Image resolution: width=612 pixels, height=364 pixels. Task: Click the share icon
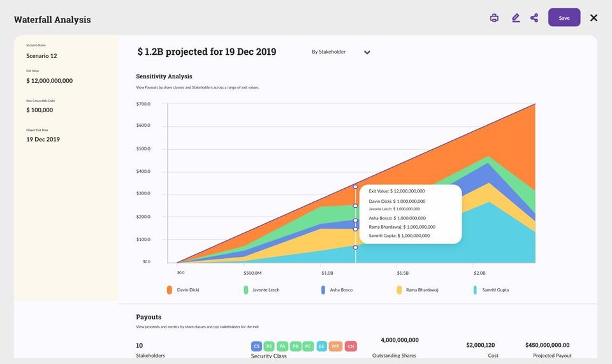(534, 18)
